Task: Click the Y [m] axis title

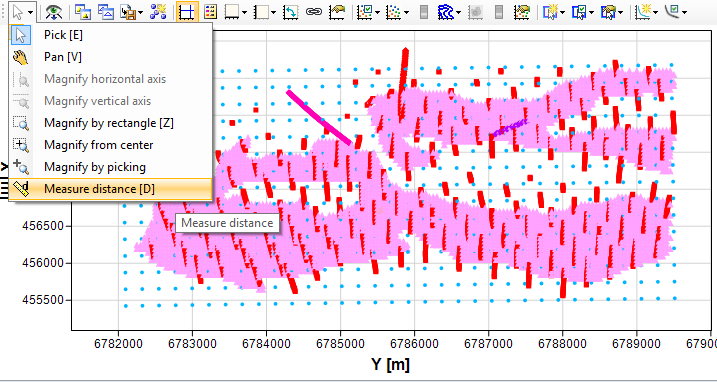Action: click(390, 364)
